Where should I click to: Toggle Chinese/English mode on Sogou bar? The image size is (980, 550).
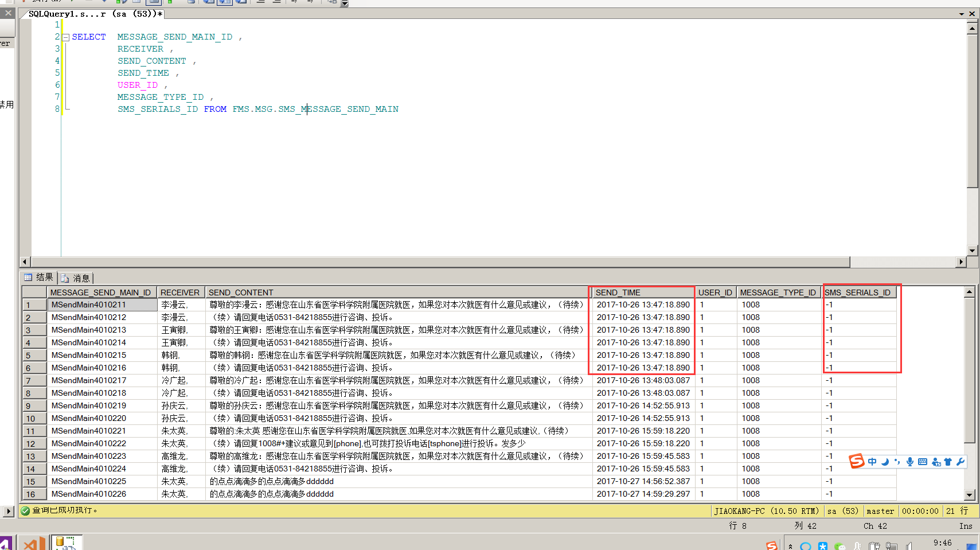click(x=872, y=462)
